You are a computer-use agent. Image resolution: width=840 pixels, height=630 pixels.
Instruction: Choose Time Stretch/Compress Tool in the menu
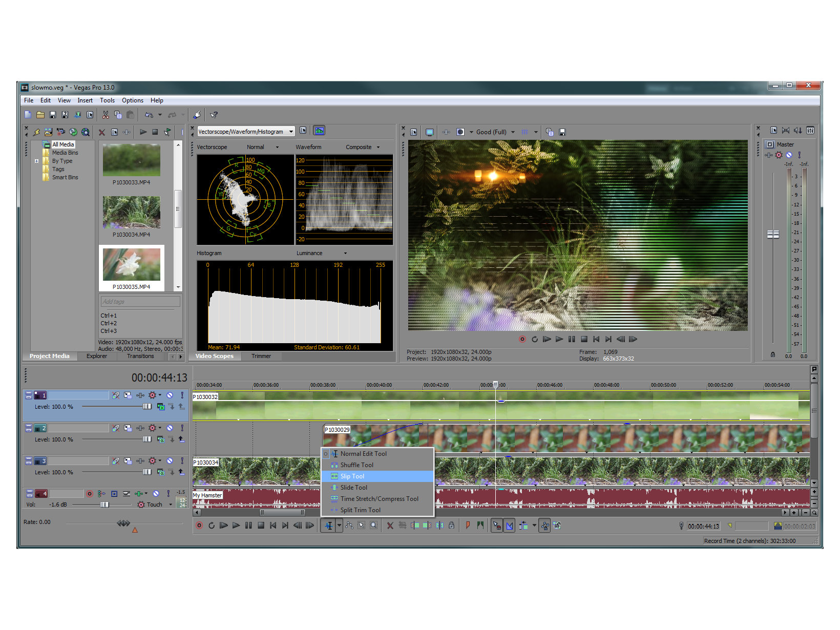(x=379, y=499)
